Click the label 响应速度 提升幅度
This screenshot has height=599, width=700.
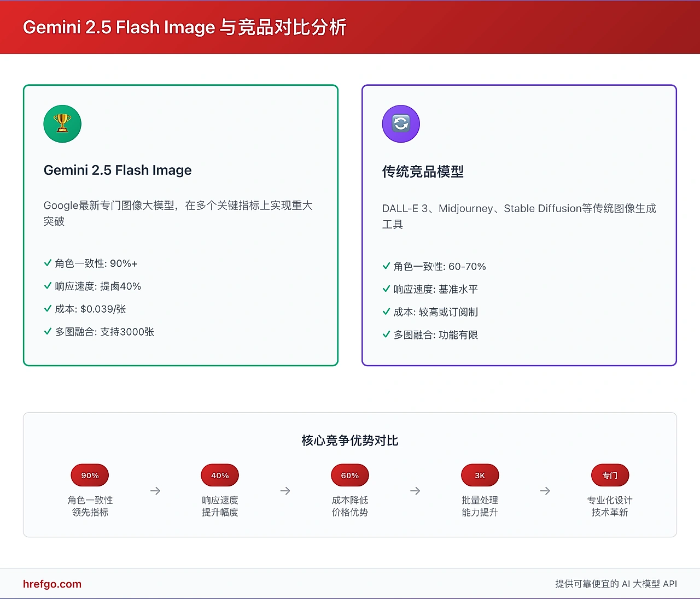click(x=220, y=506)
